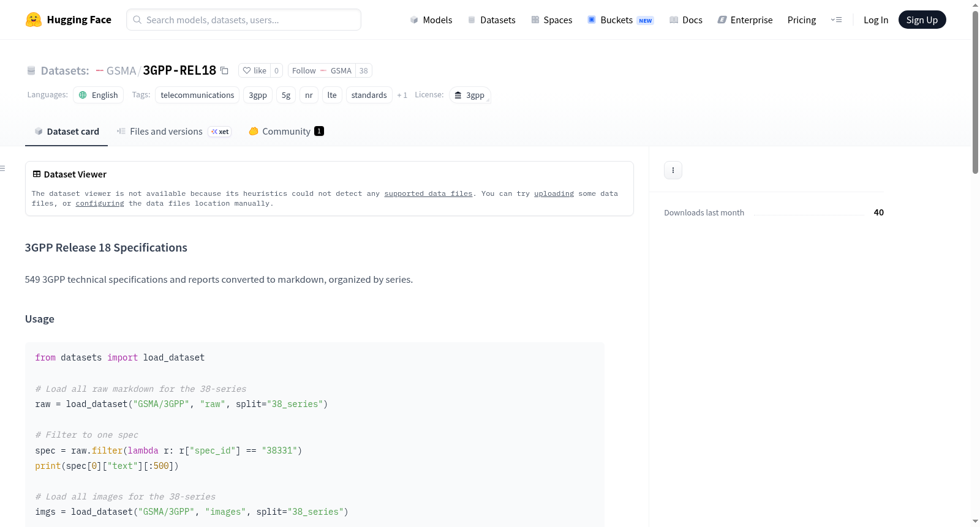980x527 pixels.
Task: Open Buckets in the navigation
Action: pos(620,20)
